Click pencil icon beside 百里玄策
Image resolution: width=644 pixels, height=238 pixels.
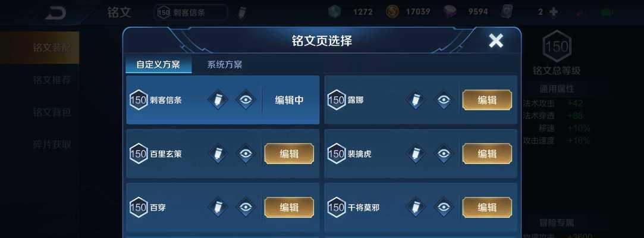pyautogui.click(x=218, y=154)
